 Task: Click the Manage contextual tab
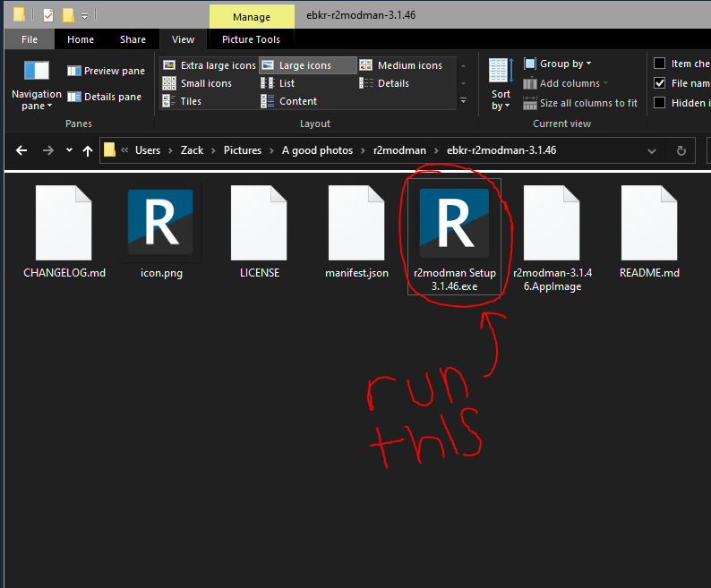click(252, 17)
